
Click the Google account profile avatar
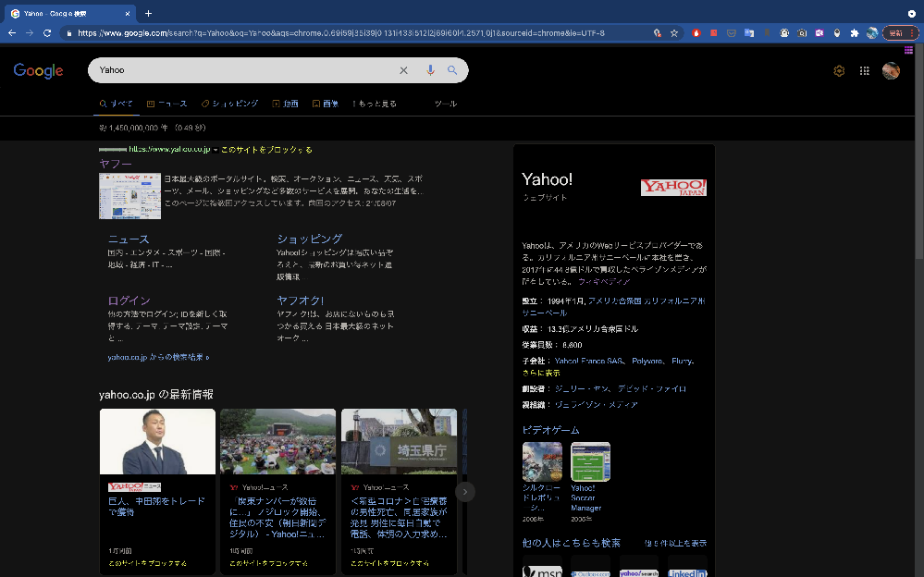pos(890,70)
